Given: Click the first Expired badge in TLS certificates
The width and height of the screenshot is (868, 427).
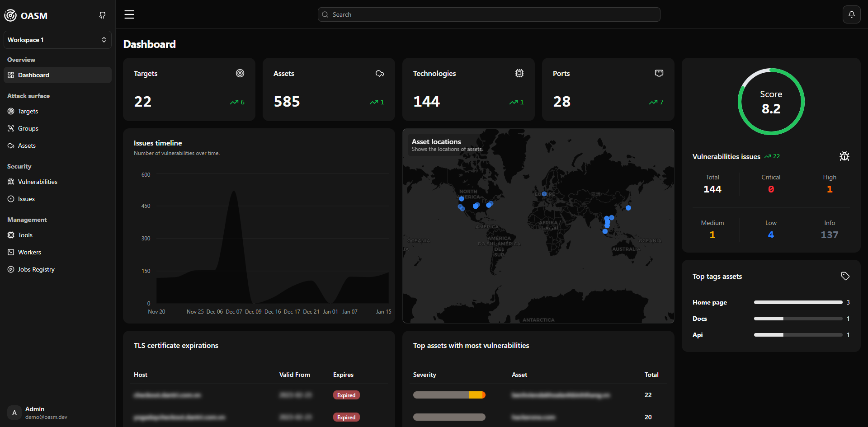Looking at the screenshot, I should (x=346, y=394).
